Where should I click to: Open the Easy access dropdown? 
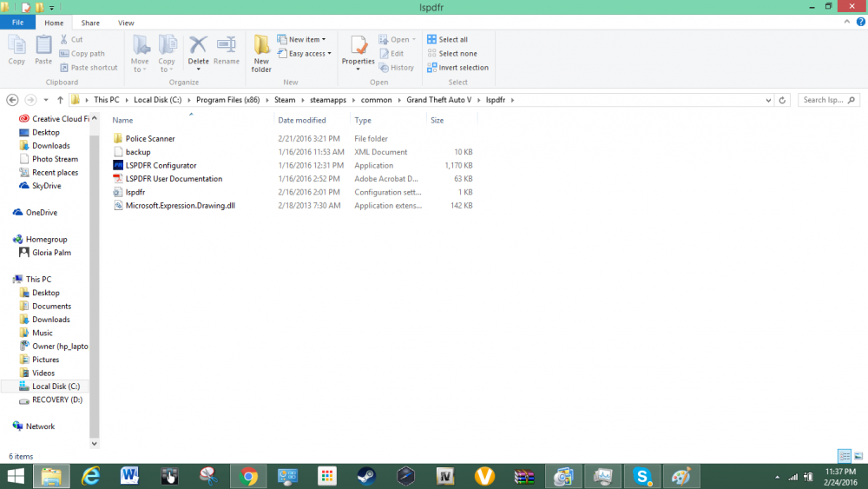(305, 54)
